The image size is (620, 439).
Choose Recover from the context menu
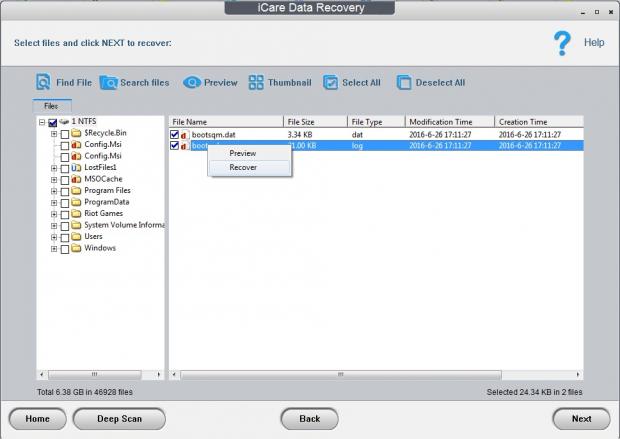(243, 167)
